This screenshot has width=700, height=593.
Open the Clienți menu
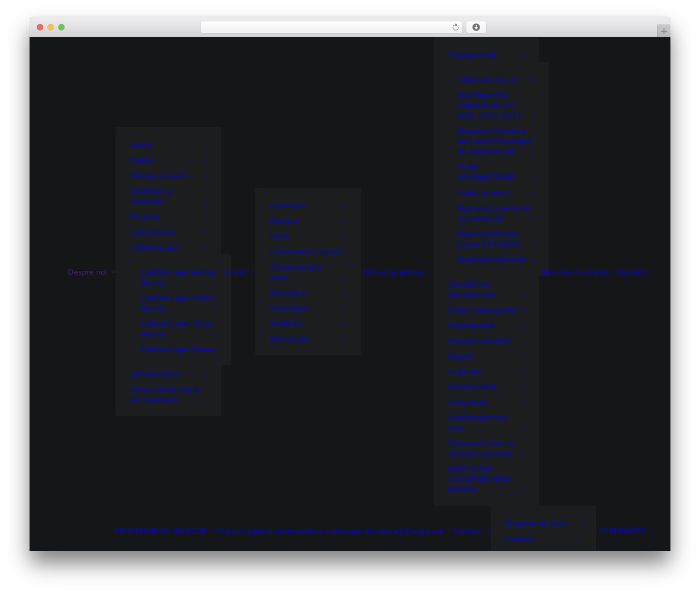pyautogui.click(x=235, y=272)
